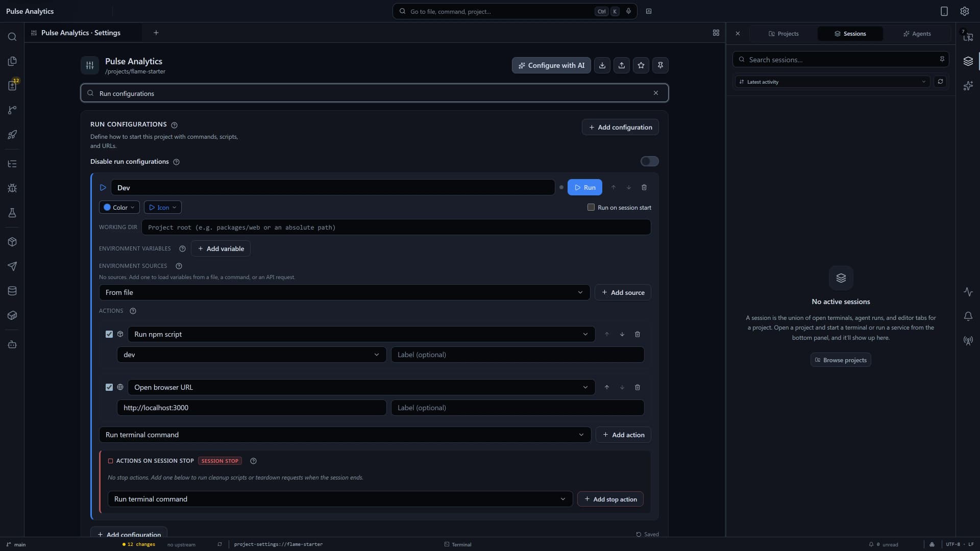This screenshot has height=551, width=980.
Task: Click Add variable button
Action: [220, 248]
